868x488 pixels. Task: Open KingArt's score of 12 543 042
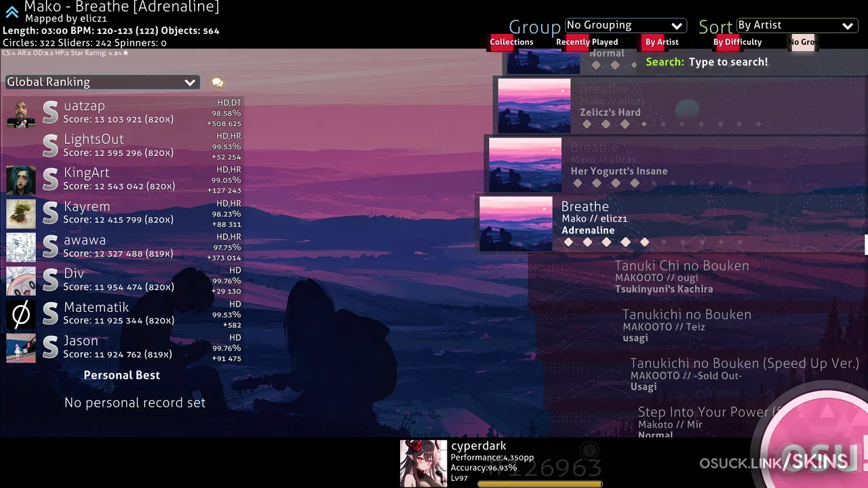tap(124, 180)
